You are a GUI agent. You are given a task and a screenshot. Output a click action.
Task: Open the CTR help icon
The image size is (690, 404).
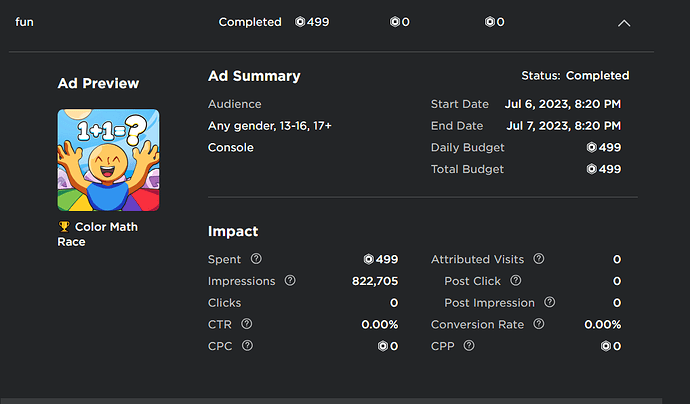(247, 324)
